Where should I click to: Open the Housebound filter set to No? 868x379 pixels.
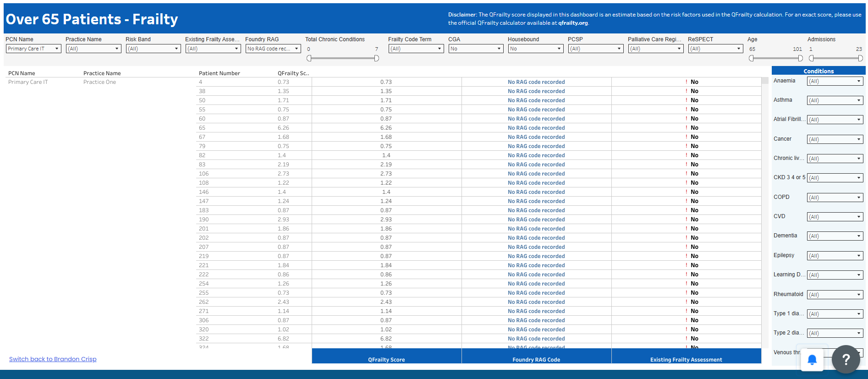535,49
